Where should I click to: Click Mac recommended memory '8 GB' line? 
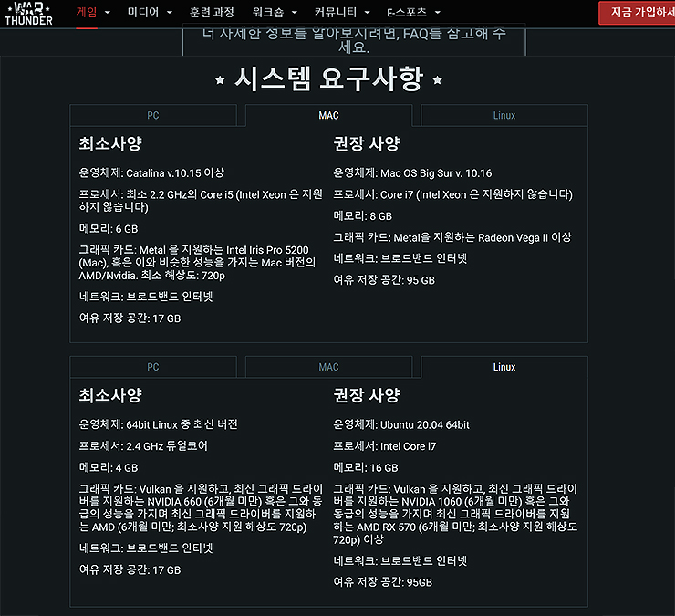pos(363,215)
